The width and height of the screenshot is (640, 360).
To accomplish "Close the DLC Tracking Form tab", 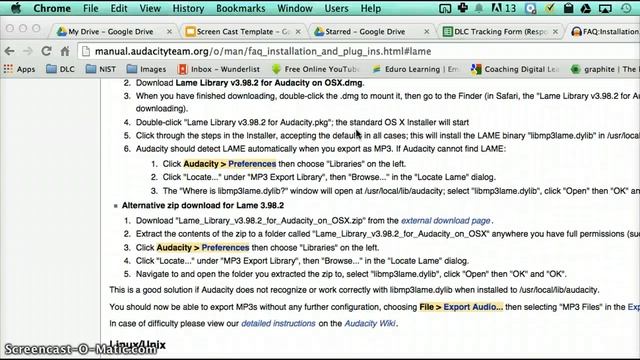I will (555, 31).
